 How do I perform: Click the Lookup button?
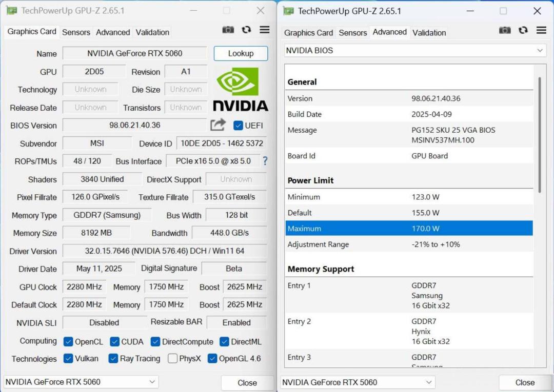coord(241,53)
